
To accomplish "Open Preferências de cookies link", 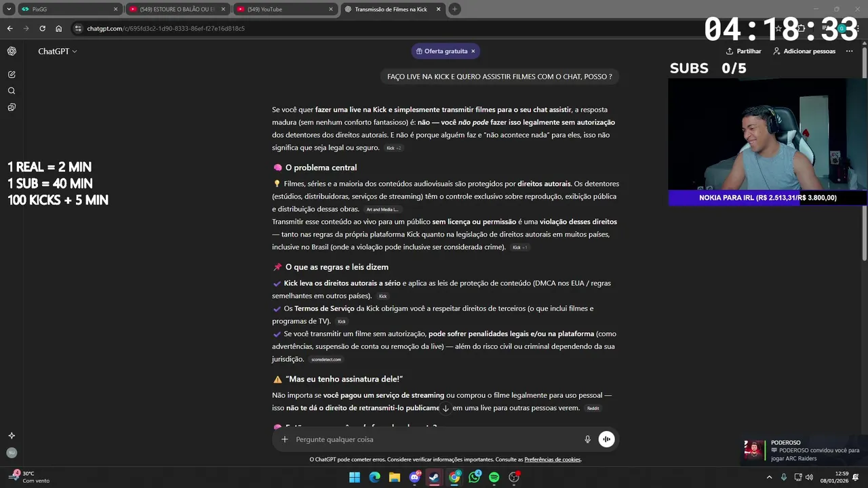I will (x=553, y=460).
